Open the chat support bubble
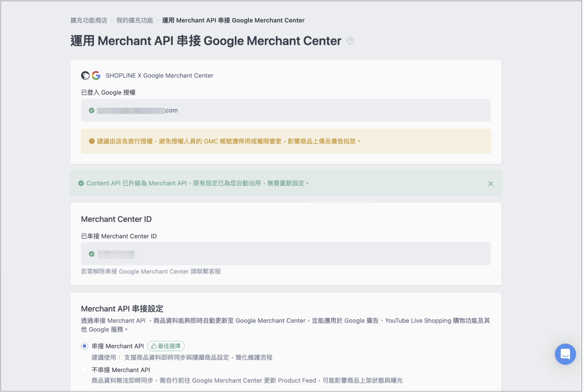This screenshot has width=583, height=392. point(565,354)
